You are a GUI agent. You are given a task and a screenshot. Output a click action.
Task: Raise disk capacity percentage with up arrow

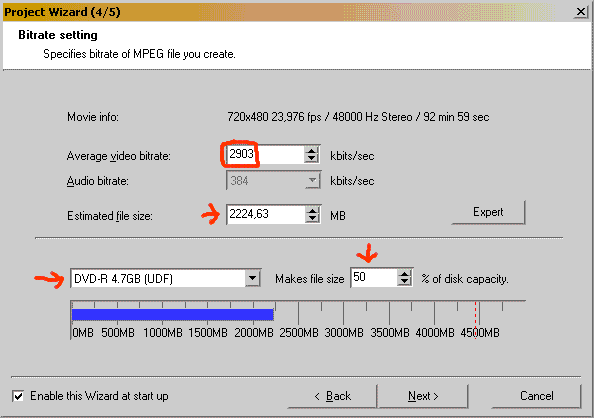pyautogui.click(x=404, y=274)
